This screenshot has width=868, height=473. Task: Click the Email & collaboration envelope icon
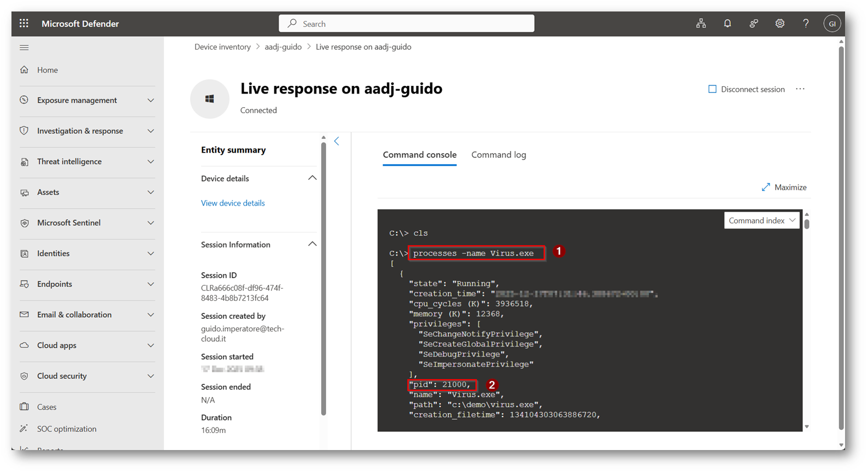24,314
